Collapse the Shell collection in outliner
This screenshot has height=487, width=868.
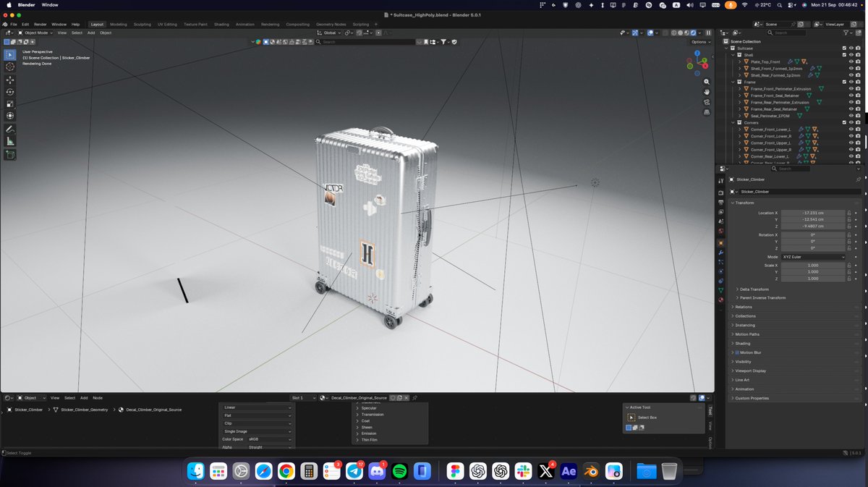coord(733,55)
